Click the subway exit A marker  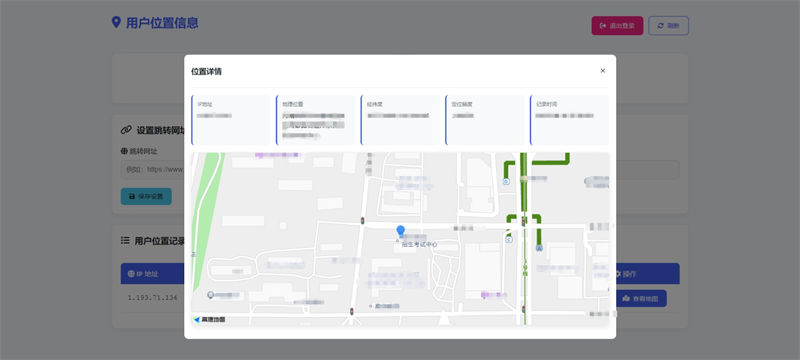pos(539,248)
